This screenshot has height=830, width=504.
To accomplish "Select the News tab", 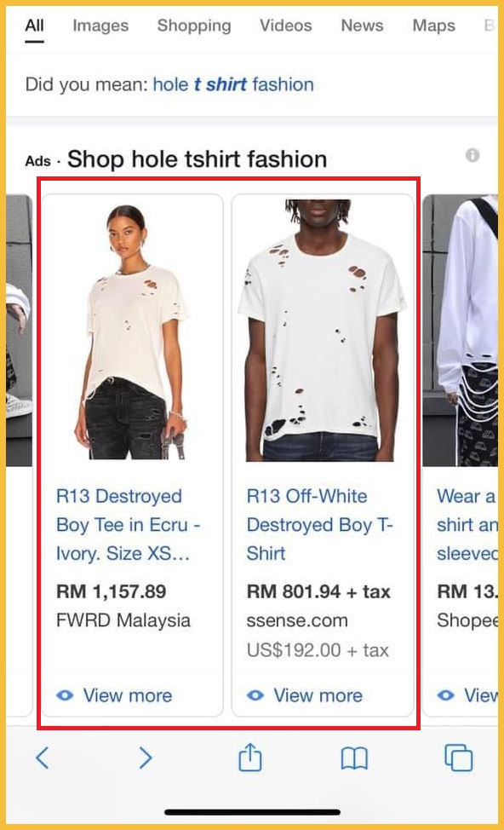I will [x=363, y=26].
